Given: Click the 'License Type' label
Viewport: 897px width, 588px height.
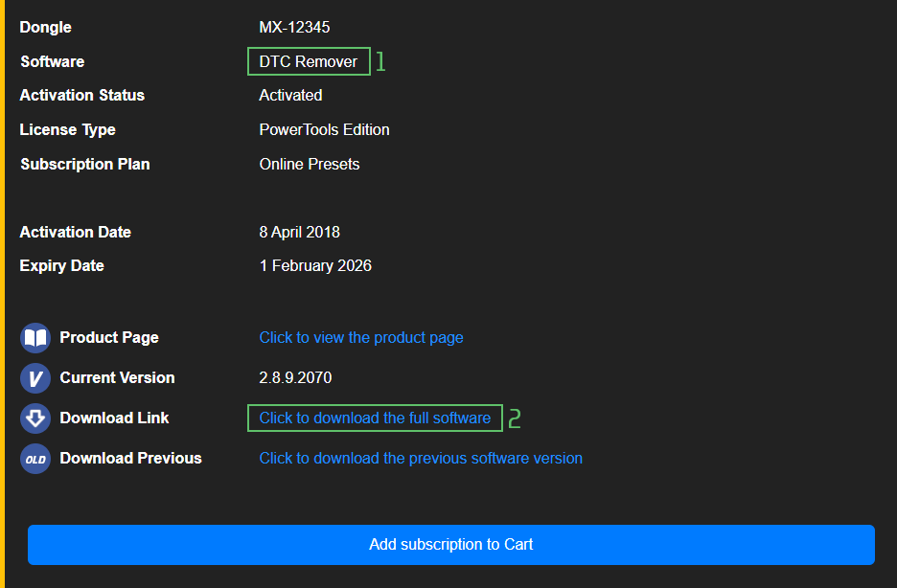Looking at the screenshot, I should 67,129.
